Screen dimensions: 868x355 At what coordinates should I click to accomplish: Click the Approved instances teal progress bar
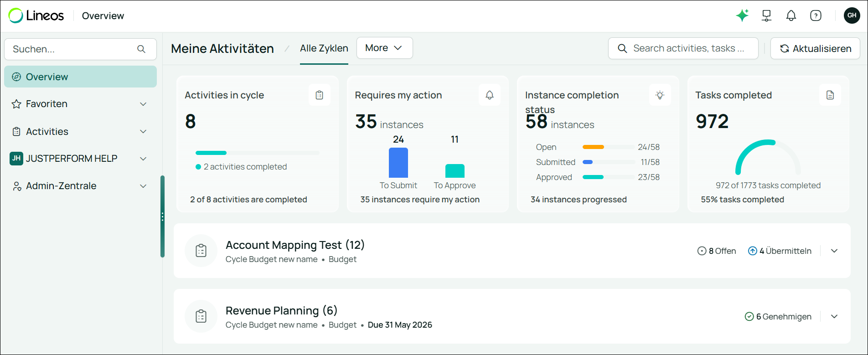click(x=609, y=177)
